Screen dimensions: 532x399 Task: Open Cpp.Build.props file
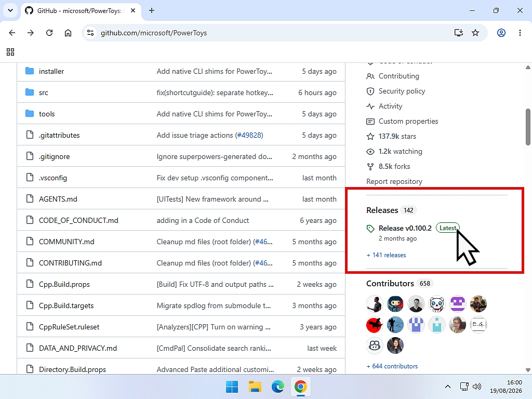64,284
